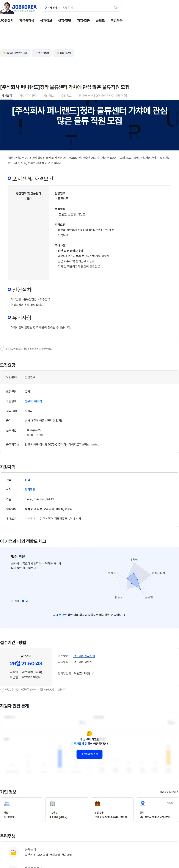Open the 기업·연봉 menu
Screen dimensions: 179x868
click(x=83, y=21)
